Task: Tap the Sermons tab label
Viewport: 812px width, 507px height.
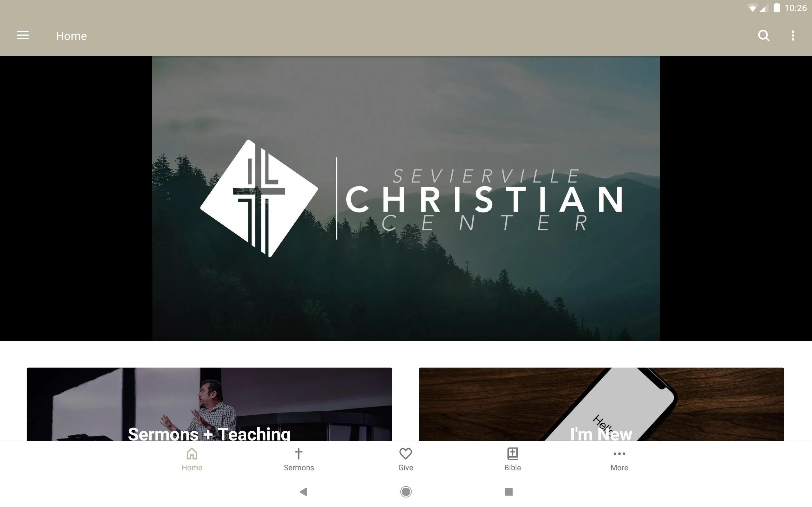Action: (299, 467)
